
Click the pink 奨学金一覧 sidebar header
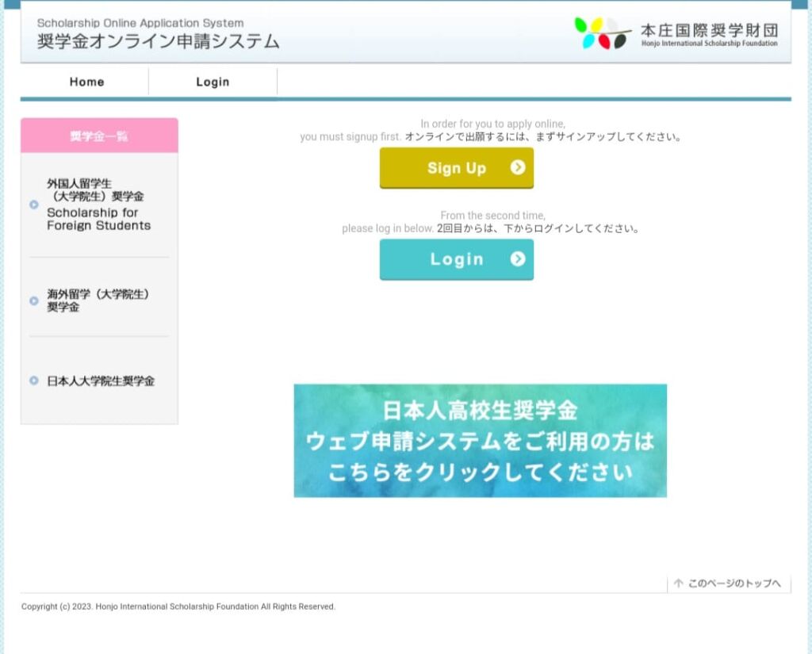pyautogui.click(x=99, y=136)
